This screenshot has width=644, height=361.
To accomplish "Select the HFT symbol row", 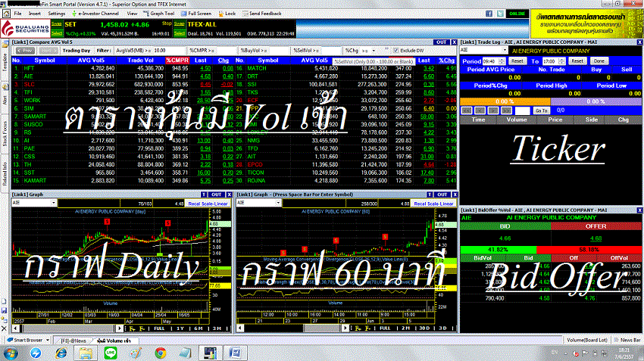I will pos(29,69).
